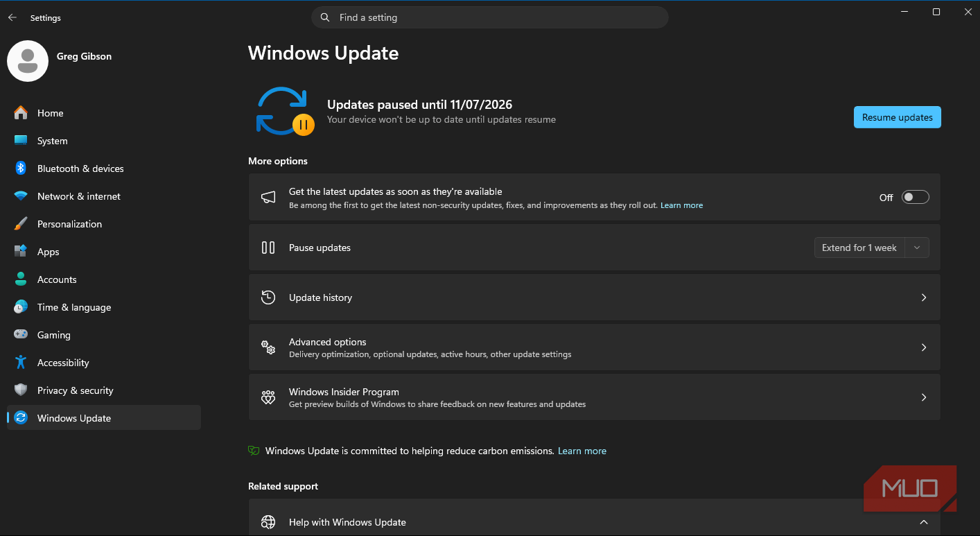
Task: Click the Pause updates pause icon
Action: pos(268,248)
